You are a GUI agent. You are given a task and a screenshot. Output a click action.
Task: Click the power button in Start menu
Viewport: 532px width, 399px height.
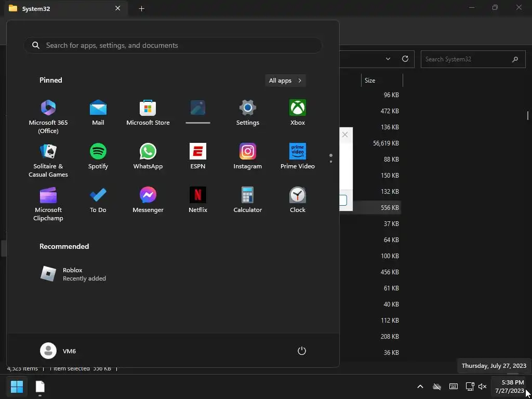point(302,351)
